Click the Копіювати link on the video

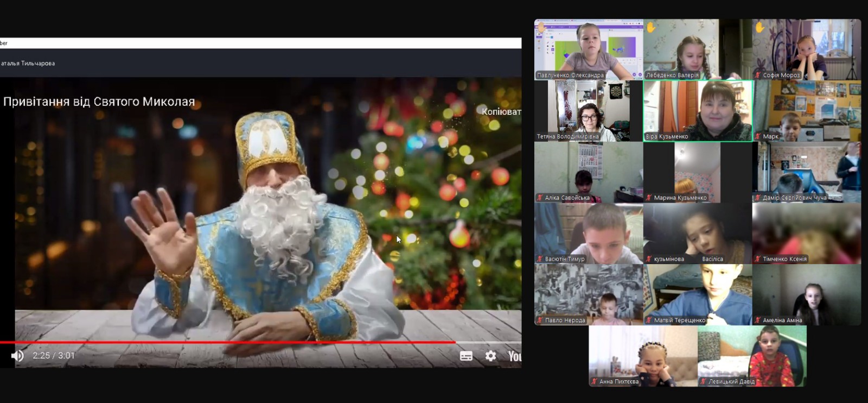[501, 111]
